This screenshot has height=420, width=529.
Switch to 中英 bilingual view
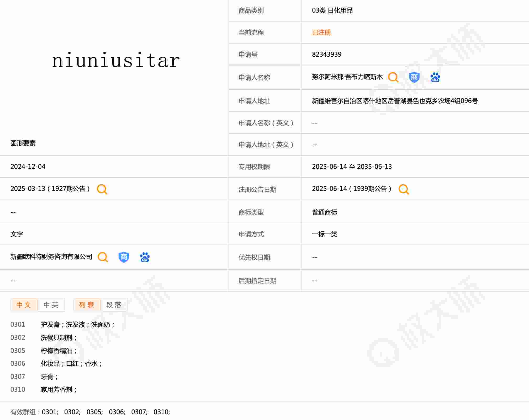click(x=51, y=305)
